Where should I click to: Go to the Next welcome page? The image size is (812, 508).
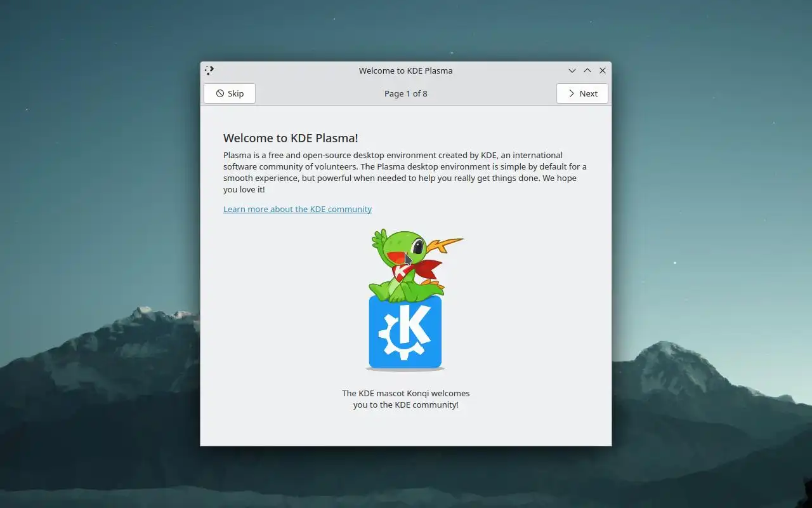(582, 93)
